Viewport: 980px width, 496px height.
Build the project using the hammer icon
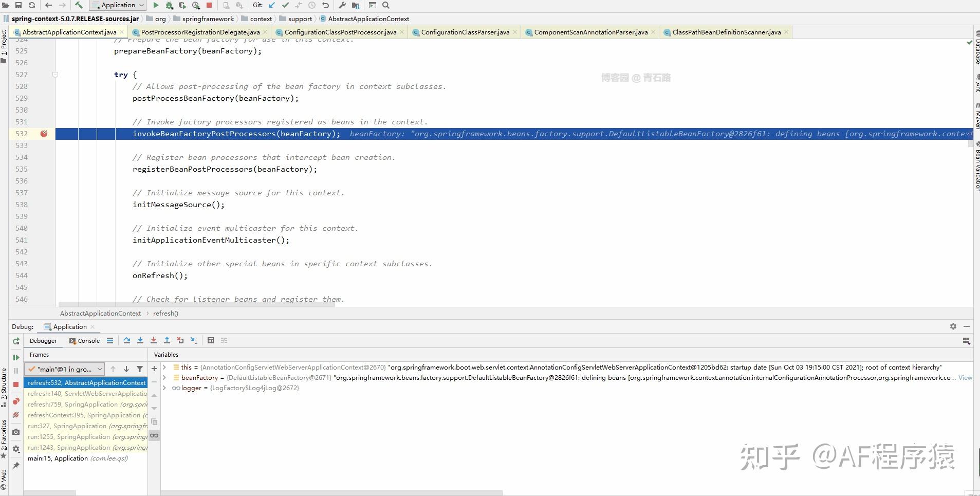point(80,5)
